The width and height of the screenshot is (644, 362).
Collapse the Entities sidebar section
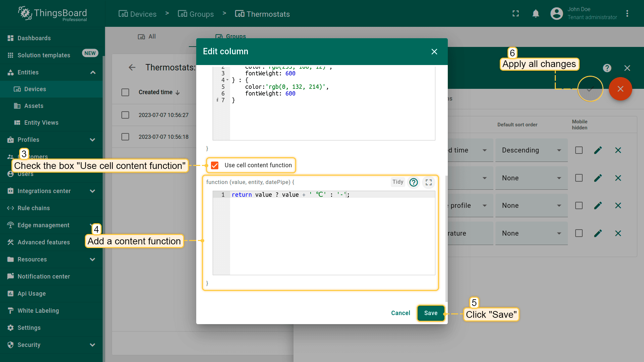point(93,72)
